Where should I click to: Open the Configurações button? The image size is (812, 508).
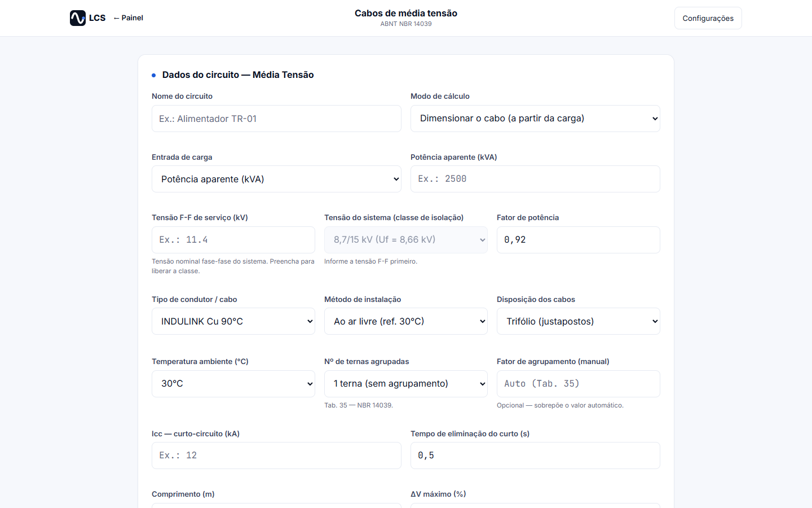pos(708,18)
